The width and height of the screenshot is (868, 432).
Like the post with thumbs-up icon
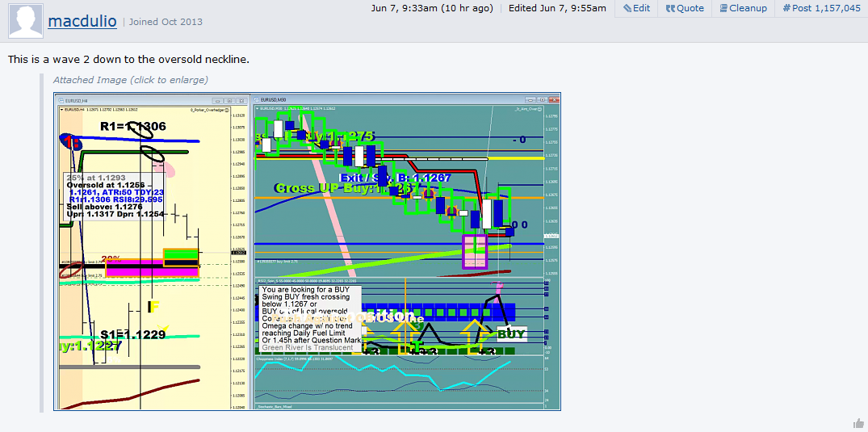click(858, 423)
